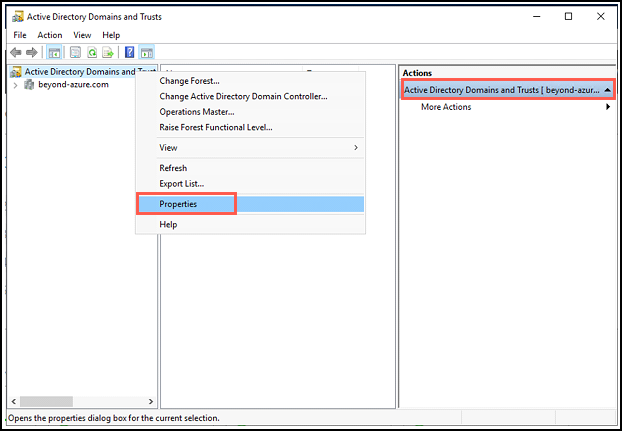
Task: Click the Properties toolbar icon
Action: 75,52
